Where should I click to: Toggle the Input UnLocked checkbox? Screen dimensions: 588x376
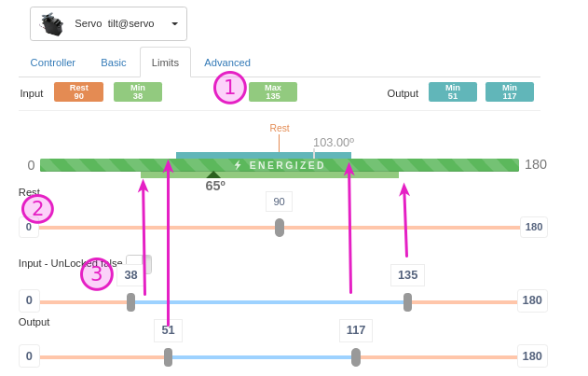pos(139,264)
